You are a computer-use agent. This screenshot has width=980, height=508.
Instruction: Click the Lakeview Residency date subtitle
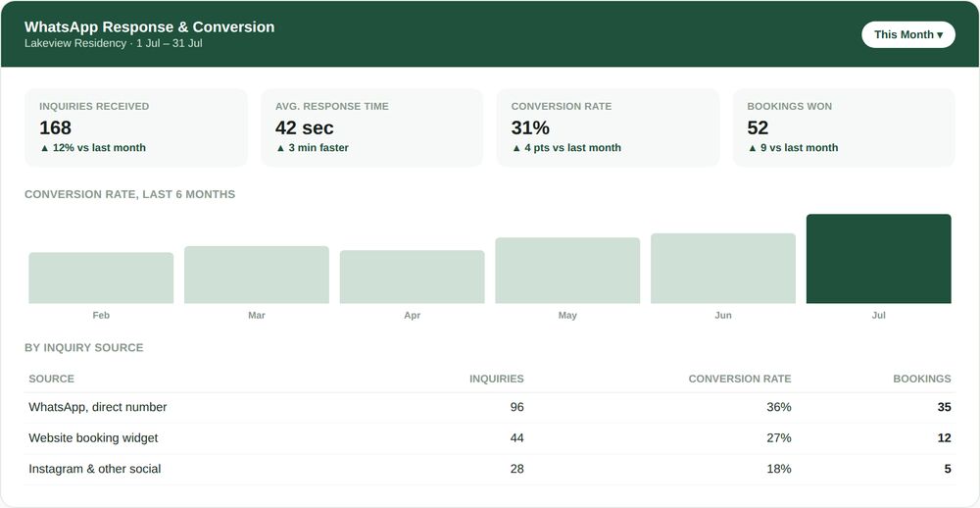[113, 44]
